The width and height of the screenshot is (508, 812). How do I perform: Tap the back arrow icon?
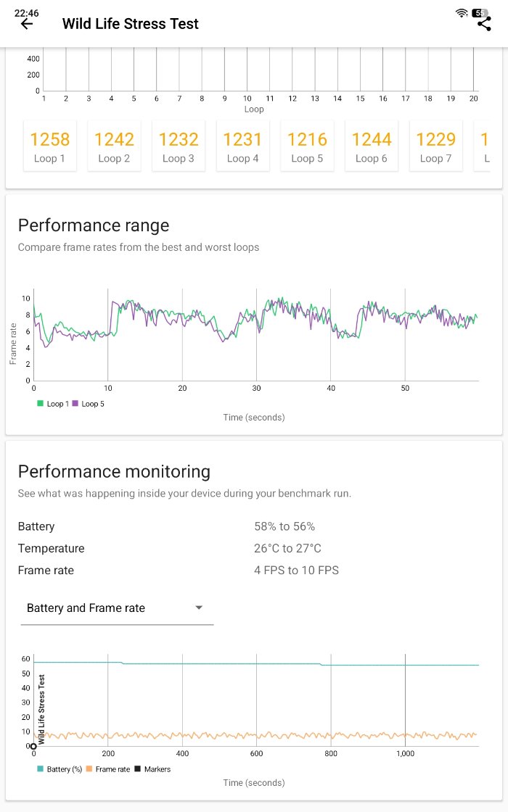click(27, 24)
